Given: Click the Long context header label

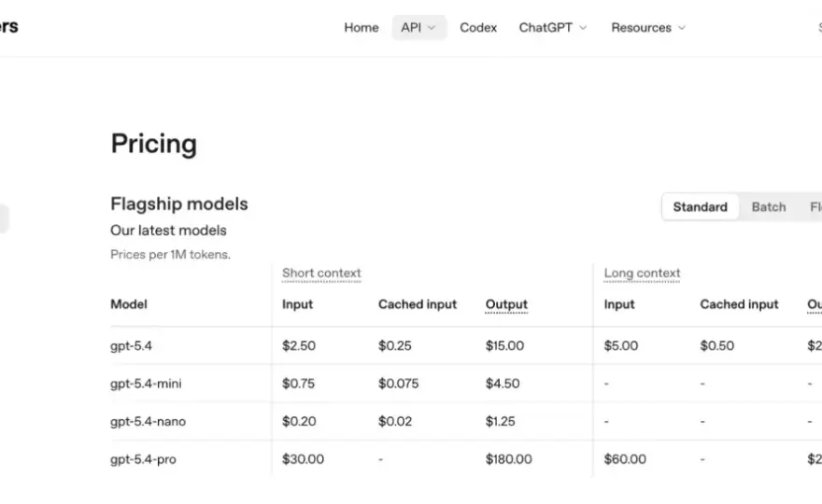Looking at the screenshot, I should tap(642, 273).
